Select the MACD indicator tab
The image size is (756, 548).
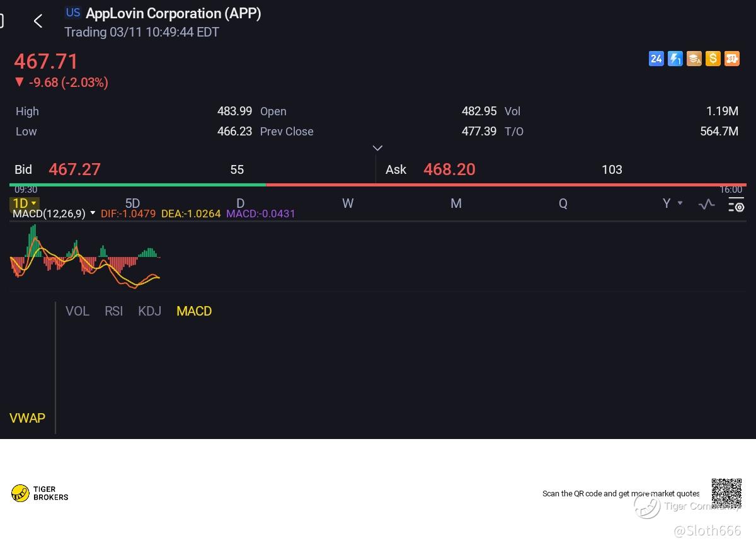click(x=194, y=311)
